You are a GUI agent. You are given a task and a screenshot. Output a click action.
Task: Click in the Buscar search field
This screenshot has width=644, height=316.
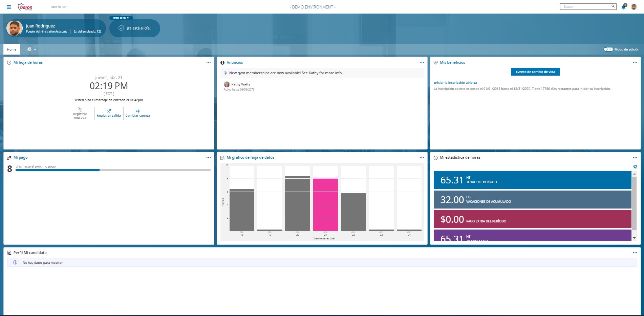coord(585,7)
